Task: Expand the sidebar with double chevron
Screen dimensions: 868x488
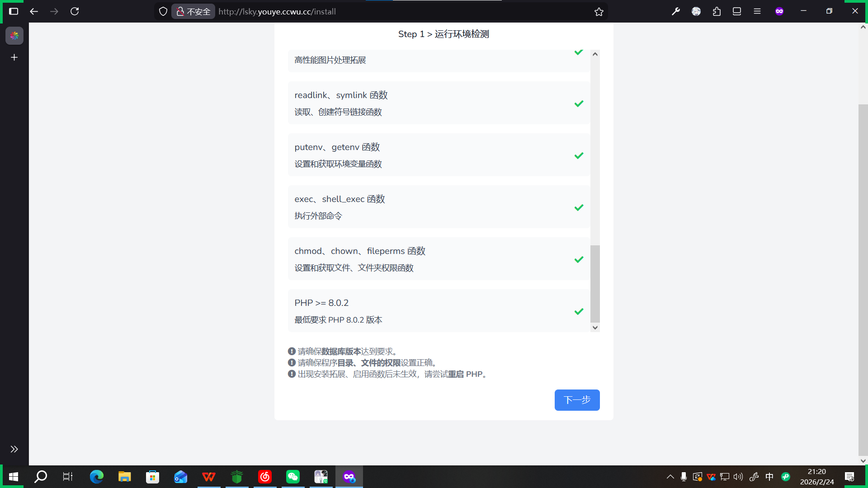Action: (x=14, y=449)
